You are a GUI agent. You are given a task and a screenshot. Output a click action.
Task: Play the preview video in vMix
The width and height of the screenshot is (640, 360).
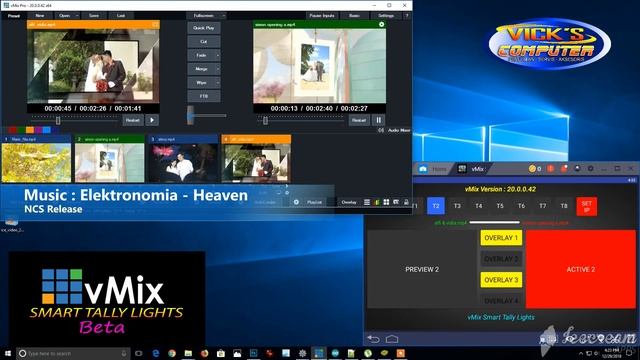[x=152, y=120]
